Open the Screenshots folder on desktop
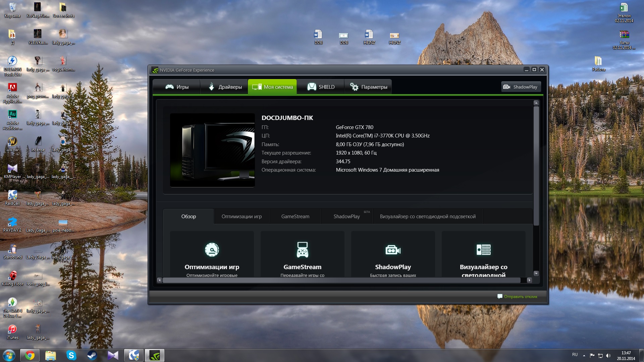644x362 pixels. [x=63, y=10]
